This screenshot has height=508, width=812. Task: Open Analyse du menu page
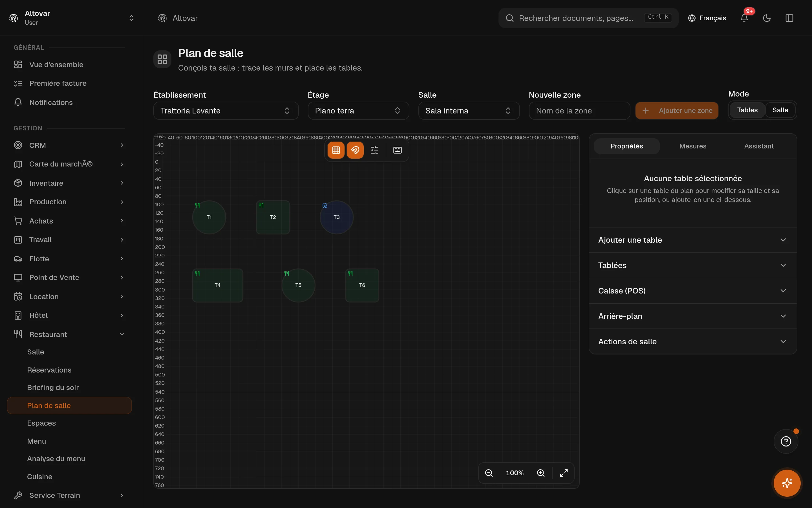click(x=69, y=459)
